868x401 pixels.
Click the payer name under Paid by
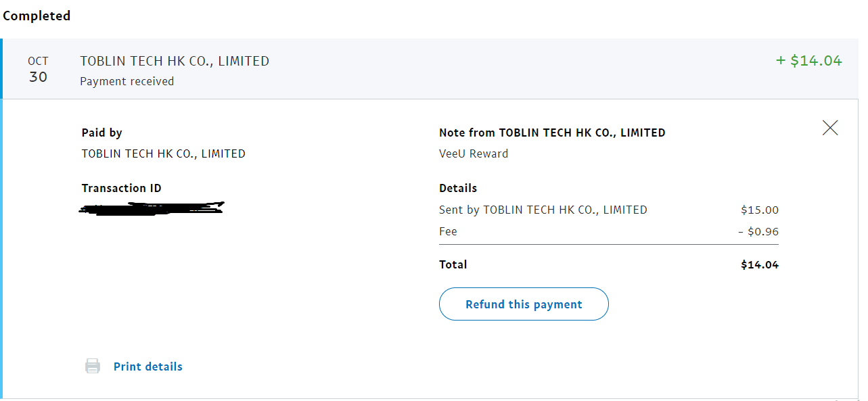click(x=163, y=154)
